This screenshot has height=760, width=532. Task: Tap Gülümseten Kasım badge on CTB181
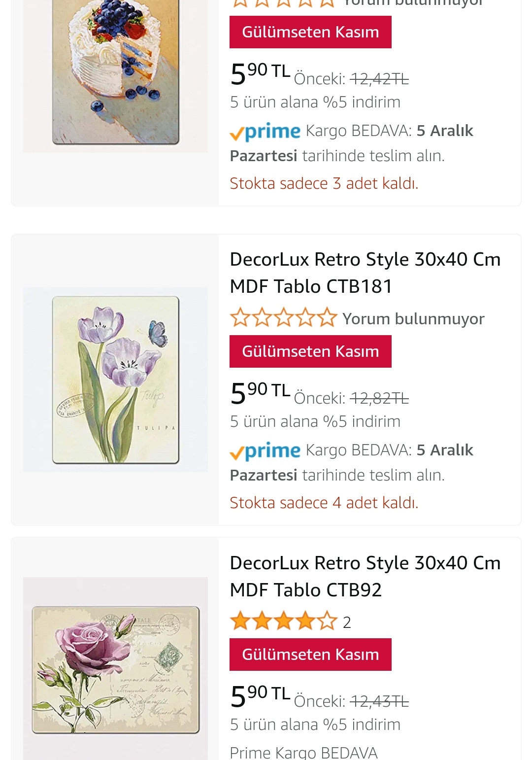(x=310, y=351)
